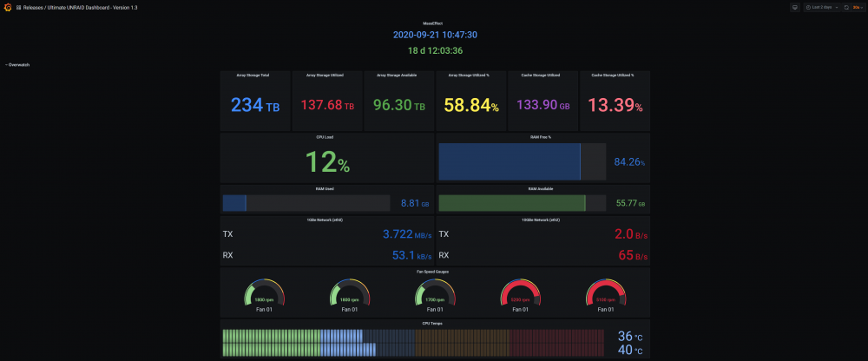
Task: Click the 40 °C temperature value
Action: point(630,351)
